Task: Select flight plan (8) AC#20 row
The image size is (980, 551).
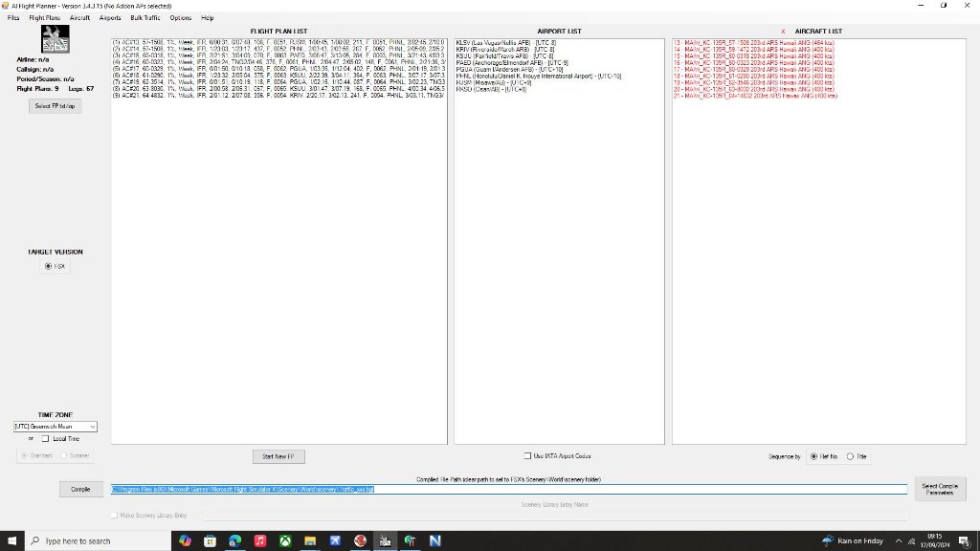Action: [x=278, y=89]
